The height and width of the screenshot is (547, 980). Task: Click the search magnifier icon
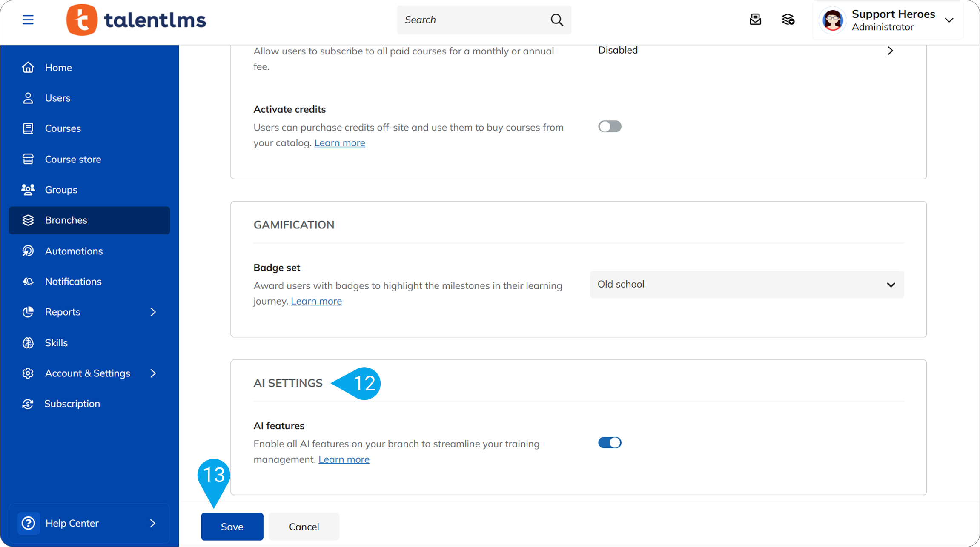click(557, 20)
